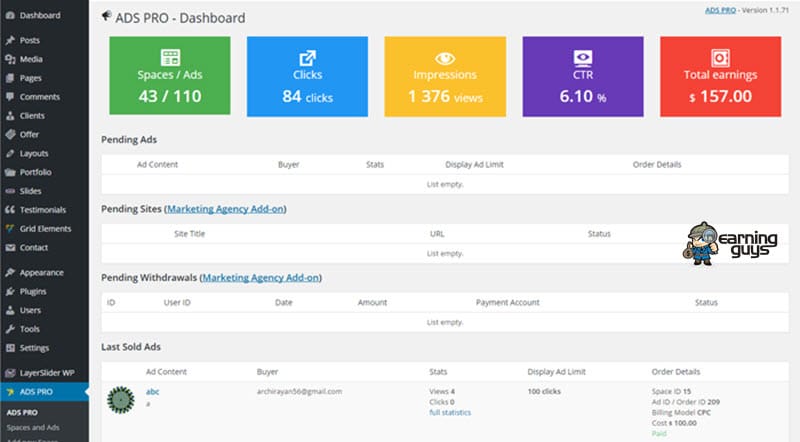Click the Offer tag icon
Screen dimensions: 800x442
pos(10,134)
